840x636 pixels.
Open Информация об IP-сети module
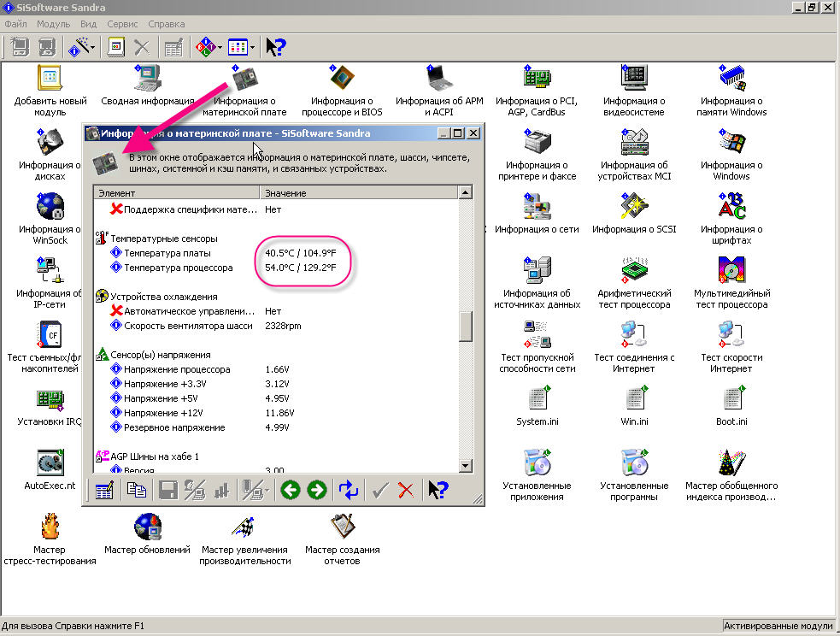click(50, 283)
